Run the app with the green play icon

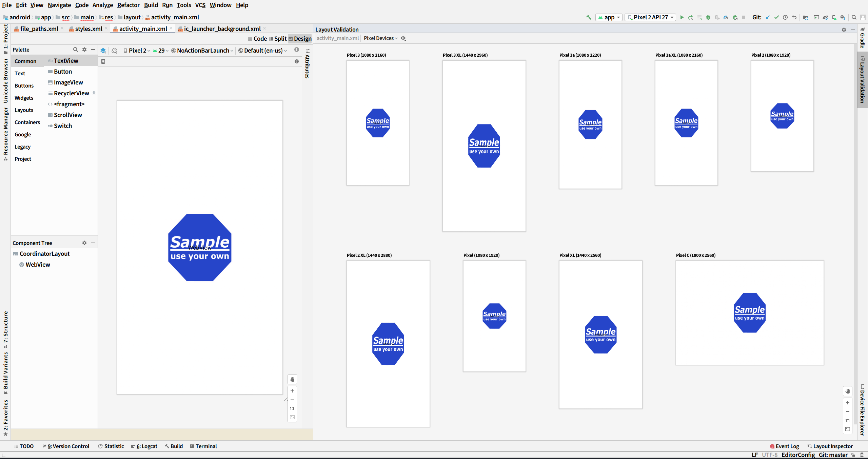[x=682, y=17]
